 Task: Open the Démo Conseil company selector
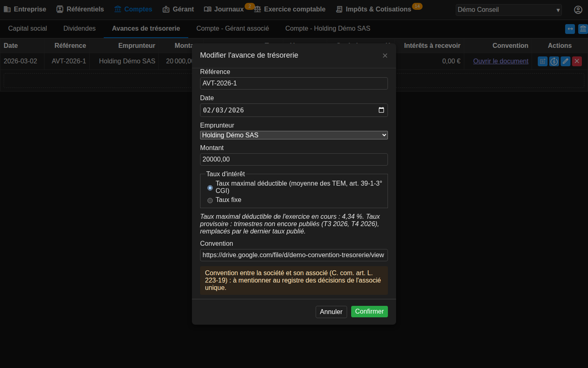click(x=509, y=10)
